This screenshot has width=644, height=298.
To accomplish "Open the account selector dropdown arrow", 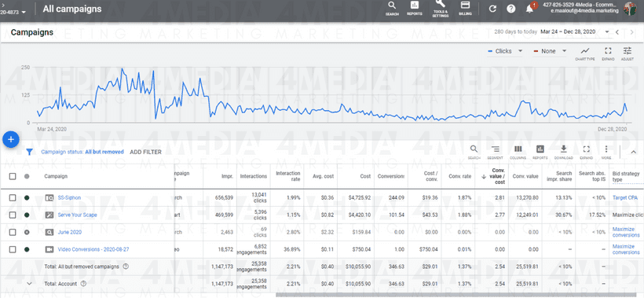I will (24, 12).
